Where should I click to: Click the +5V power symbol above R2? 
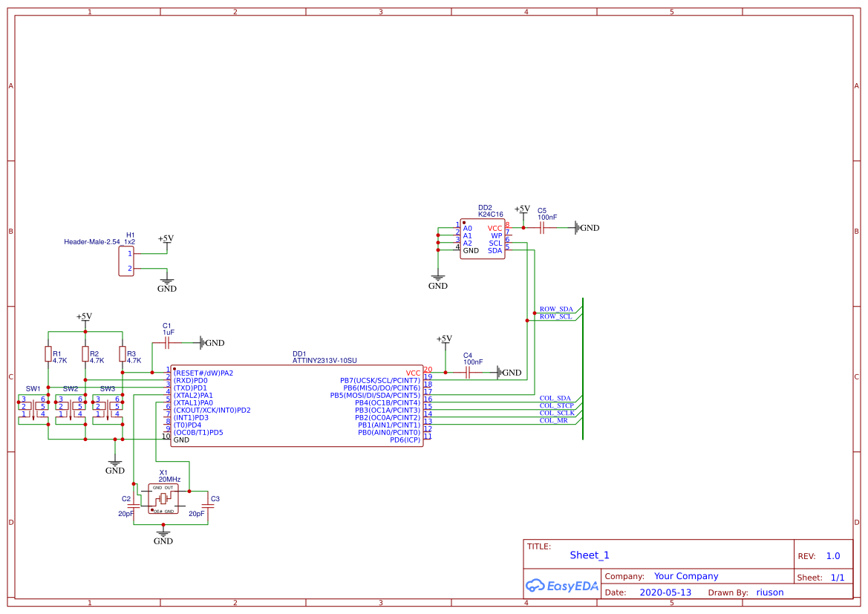[84, 319]
